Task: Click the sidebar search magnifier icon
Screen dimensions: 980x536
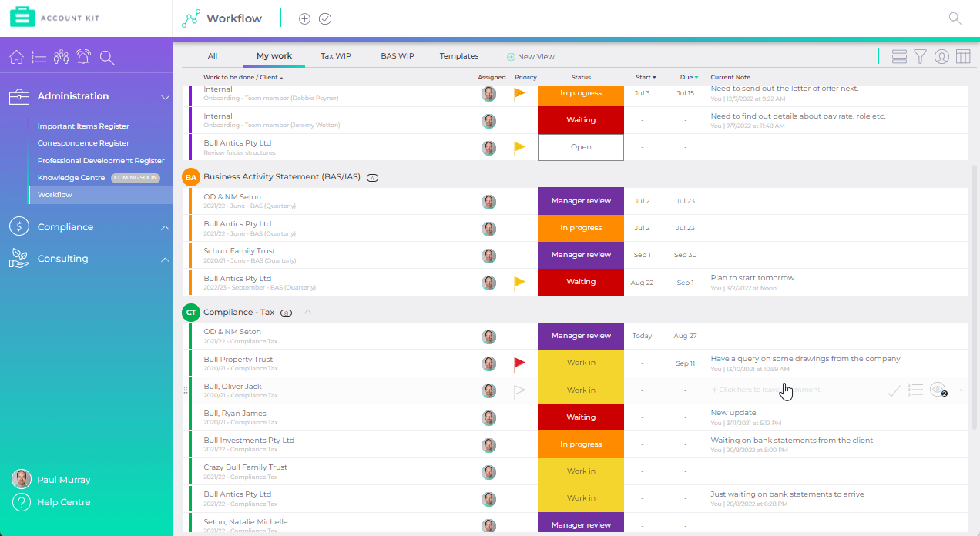Action: tap(107, 57)
